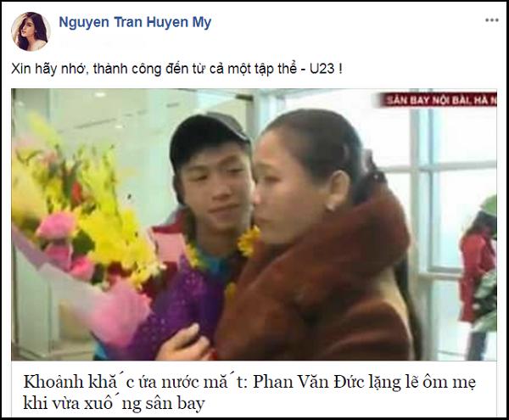Select the caption text starting "Xin hãy nhớ"
This screenshot has width=509, height=420.
[177, 69]
